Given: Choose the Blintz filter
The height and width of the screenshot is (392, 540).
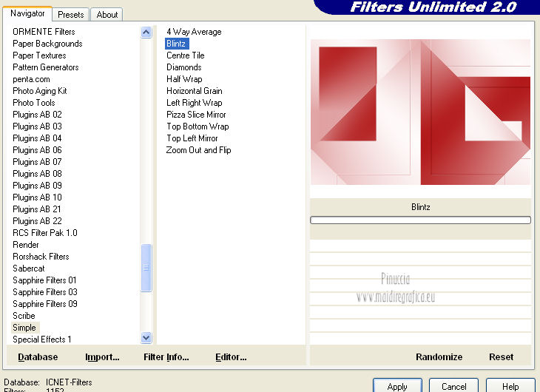Looking at the screenshot, I should point(176,44).
